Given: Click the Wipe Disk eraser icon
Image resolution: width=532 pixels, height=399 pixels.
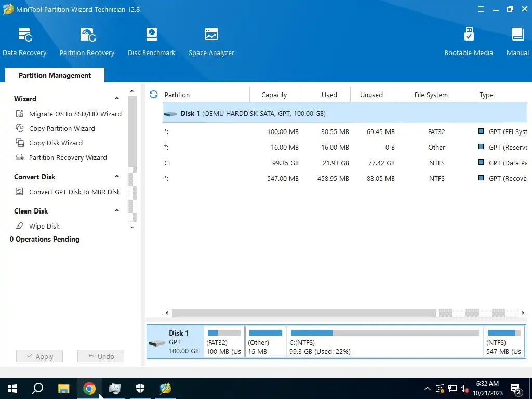Looking at the screenshot, I should click(20, 225).
